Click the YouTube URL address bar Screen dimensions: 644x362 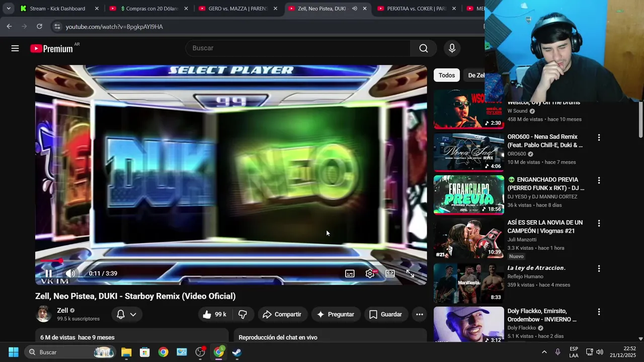coord(267,27)
